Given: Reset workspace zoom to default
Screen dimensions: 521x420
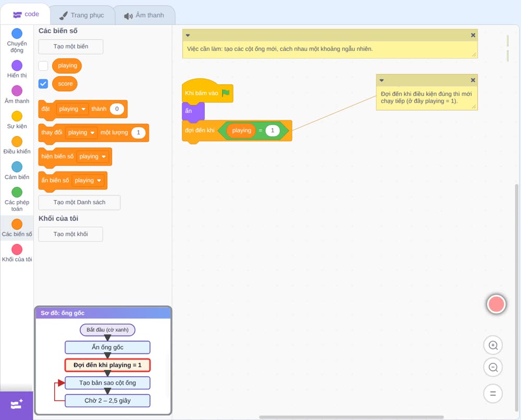Looking at the screenshot, I should point(493,394).
